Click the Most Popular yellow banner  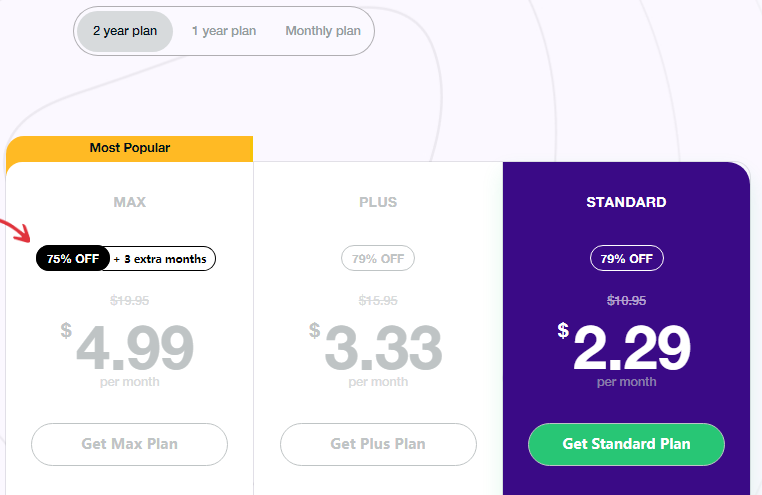pyautogui.click(x=129, y=149)
